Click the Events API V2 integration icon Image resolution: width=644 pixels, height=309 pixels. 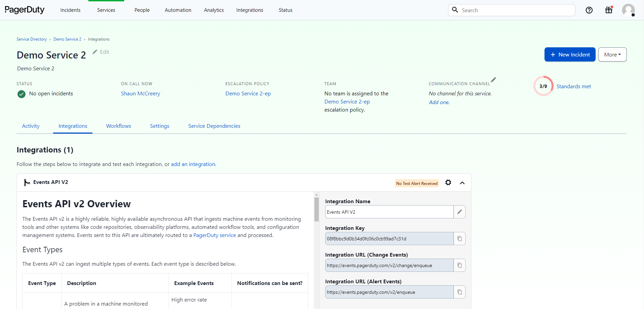tap(27, 183)
